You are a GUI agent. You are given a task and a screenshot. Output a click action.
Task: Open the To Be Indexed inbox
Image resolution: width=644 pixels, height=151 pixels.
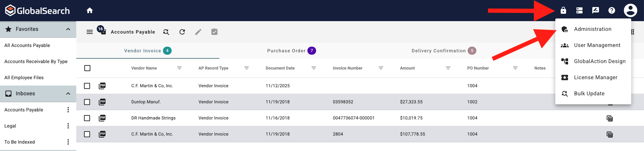(x=20, y=142)
